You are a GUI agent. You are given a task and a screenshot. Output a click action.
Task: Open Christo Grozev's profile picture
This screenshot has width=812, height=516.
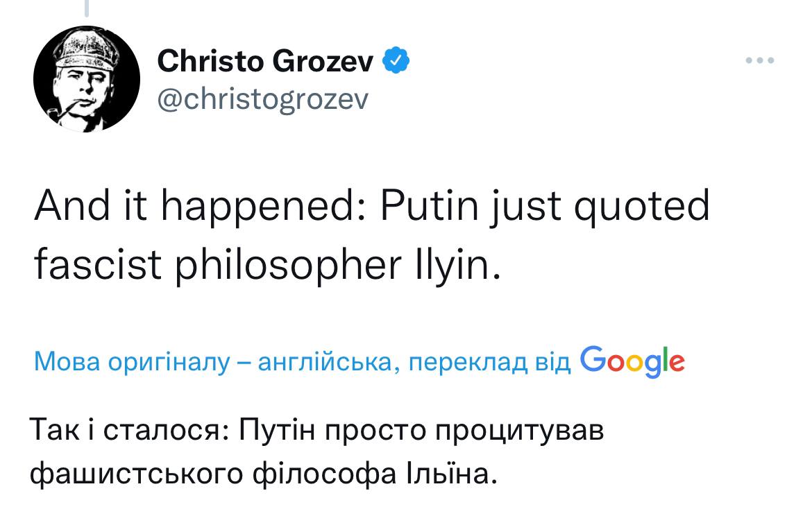point(87,79)
